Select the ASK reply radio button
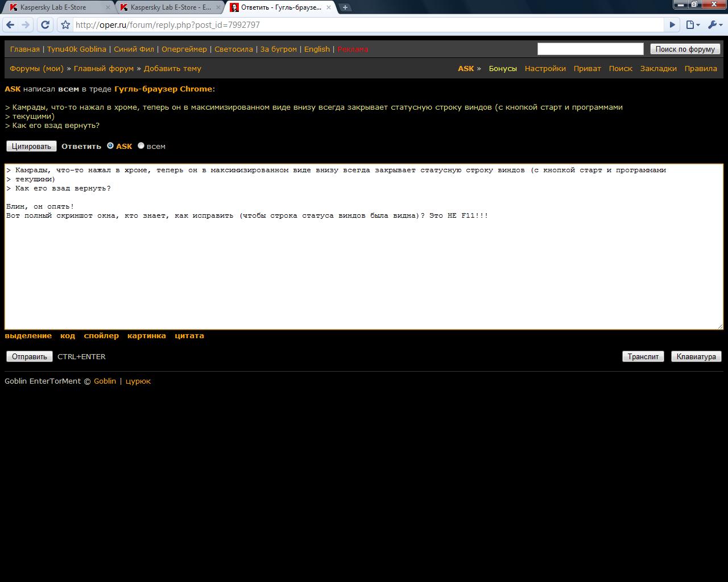The image size is (728, 582). (x=110, y=145)
